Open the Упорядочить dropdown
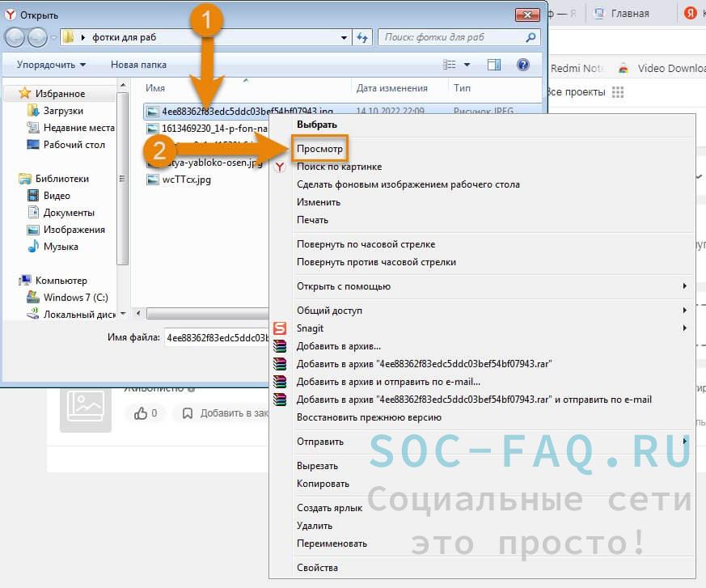Image resolution: width=706 pixels, height=588 pixels. [51, 65]
